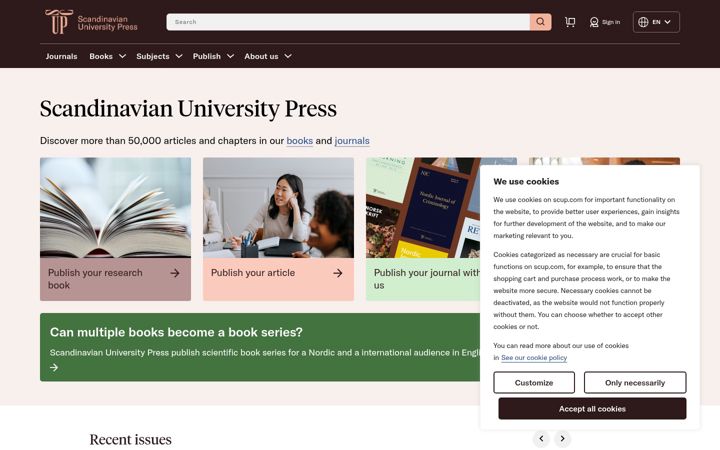
Task: Click the Scandinavian University Press logo
Action: 91,22
